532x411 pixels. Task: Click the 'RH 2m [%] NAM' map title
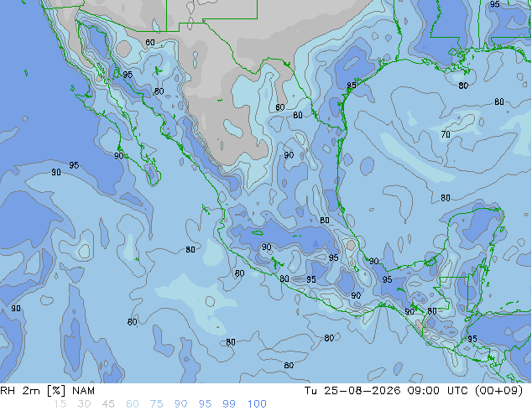pos(48,391)
